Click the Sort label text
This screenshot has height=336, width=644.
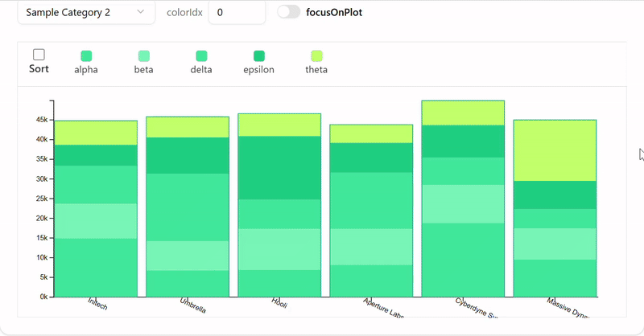click(x=39, y=69)
